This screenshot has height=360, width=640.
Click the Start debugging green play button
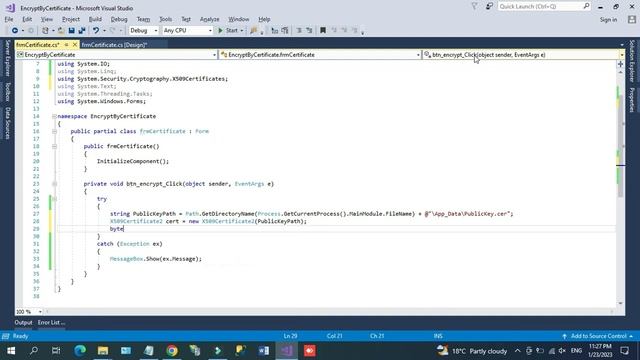click(220, 31)
